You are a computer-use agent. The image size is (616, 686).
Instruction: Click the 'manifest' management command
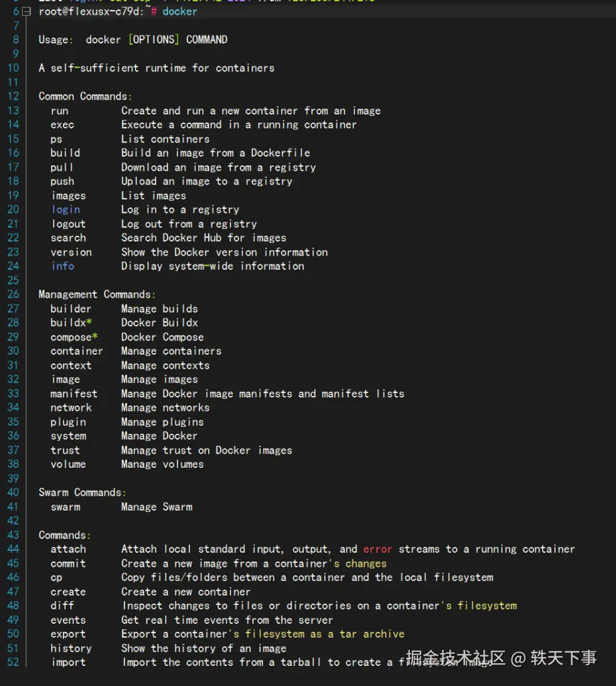(x=74, y=394)
